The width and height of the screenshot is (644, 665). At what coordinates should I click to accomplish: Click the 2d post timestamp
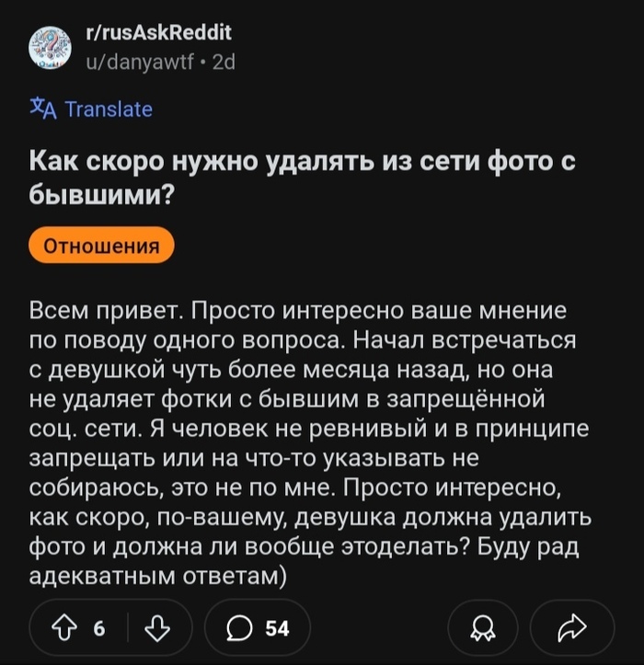pyautogui.click(x=224, y=63)
